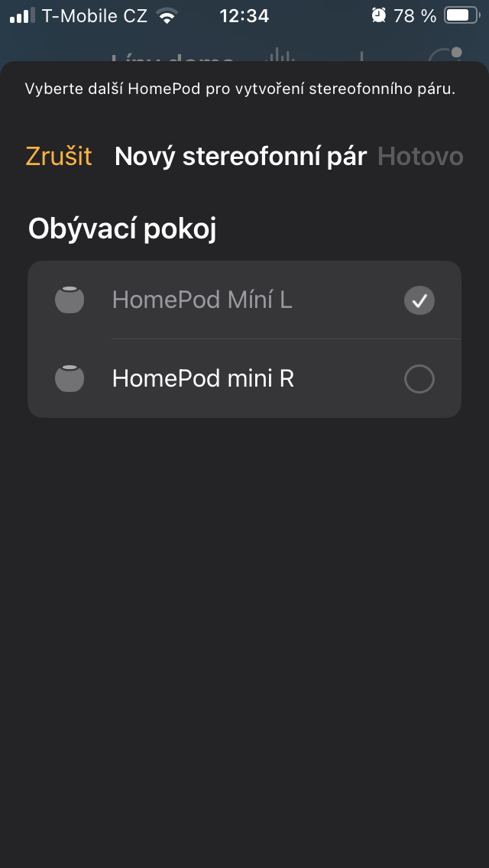Image resolution: width=489 pixels, height=868 pixels.
Task: Tap the stereo pair instruction text
Action: pyautogui.click(x=240, y=89)
